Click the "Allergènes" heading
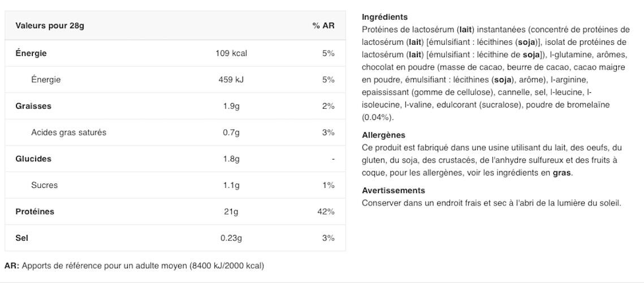 tap(383, 135)
